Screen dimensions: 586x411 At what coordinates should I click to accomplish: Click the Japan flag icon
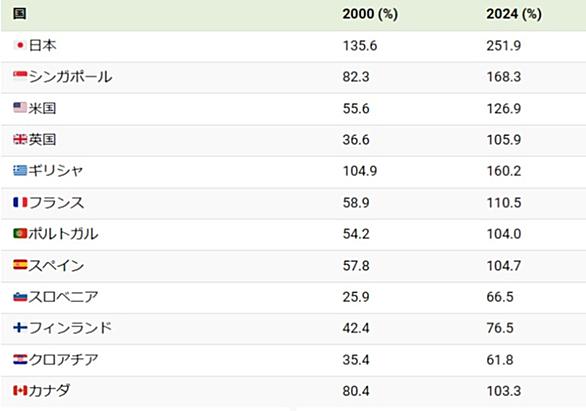tap(20, 45)
